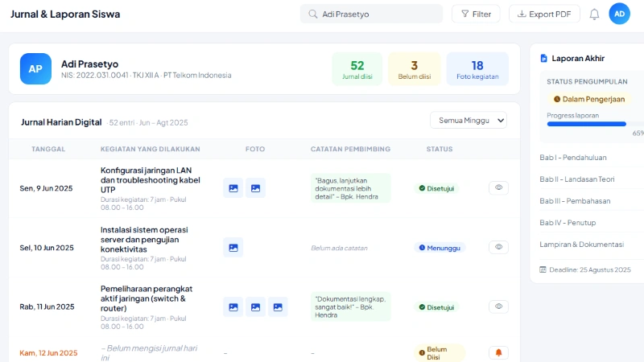This screenshot has height=362, width=644.
Task: Open third photo of 11 Jun entry
Action: point(278,307)
